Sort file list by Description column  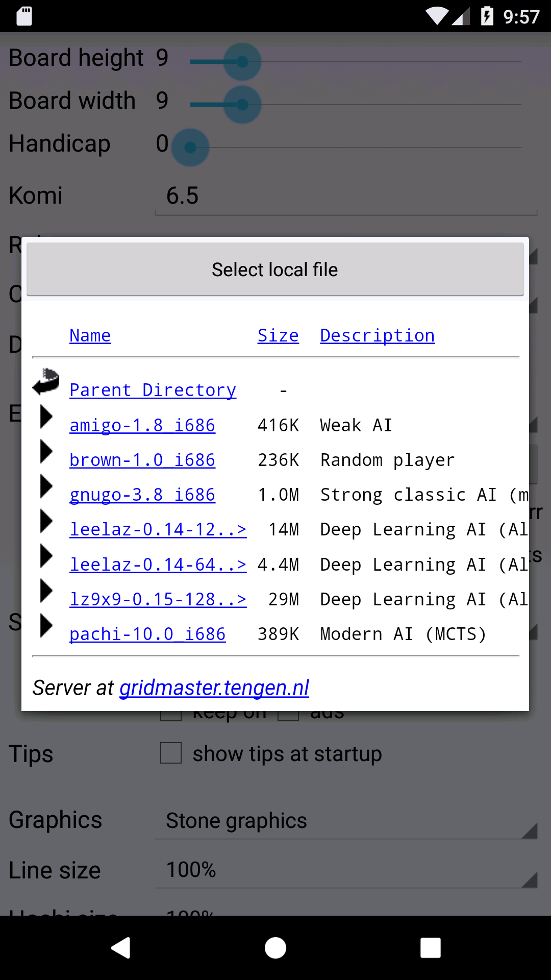377,335
